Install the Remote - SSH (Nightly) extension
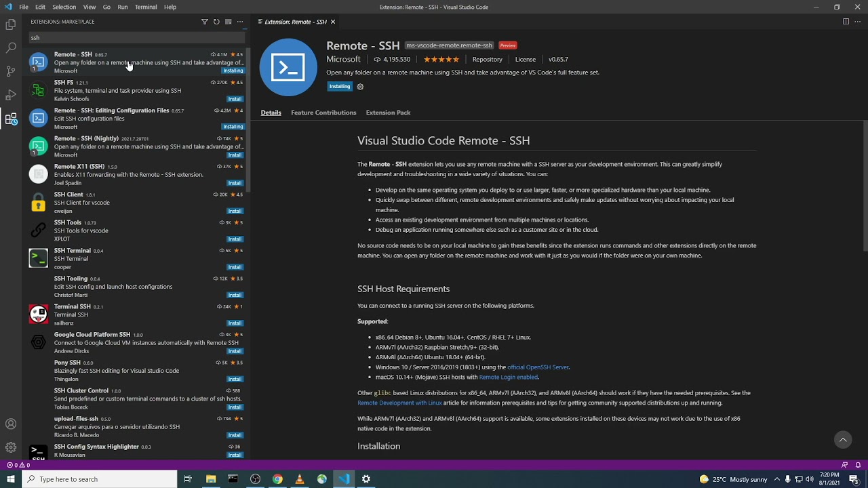Viewport: 868px width, 488px height. (x=235, y=155)
